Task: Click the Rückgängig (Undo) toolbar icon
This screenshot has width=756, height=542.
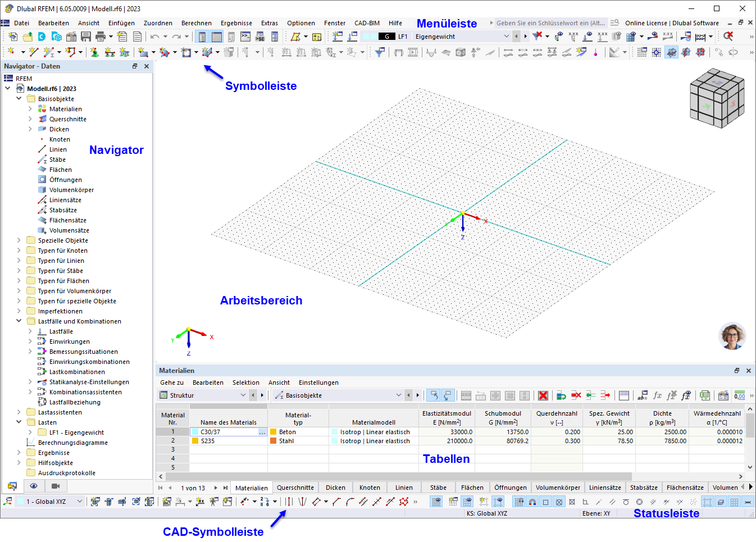Action: pos(156,36)
